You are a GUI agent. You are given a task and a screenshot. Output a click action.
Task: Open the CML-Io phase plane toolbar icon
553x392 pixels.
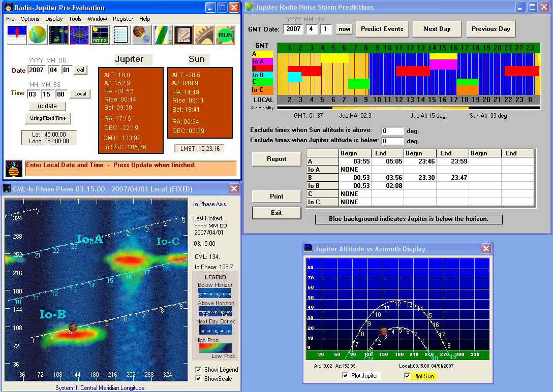point(58,35)
